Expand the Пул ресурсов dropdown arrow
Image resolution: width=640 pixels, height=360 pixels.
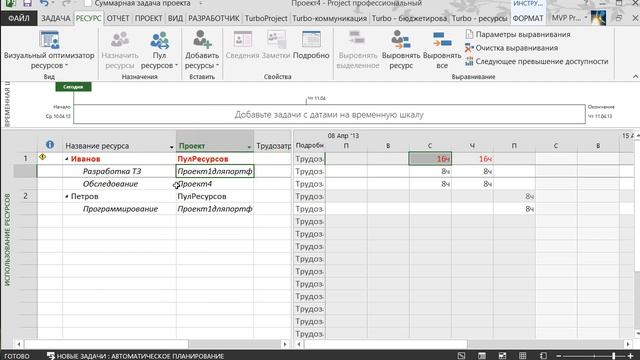176,66
